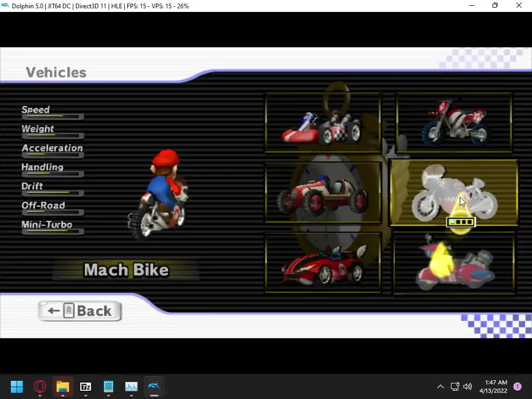Open the network status tray icon
Viewport: 532px width, 399px height.
455,387
